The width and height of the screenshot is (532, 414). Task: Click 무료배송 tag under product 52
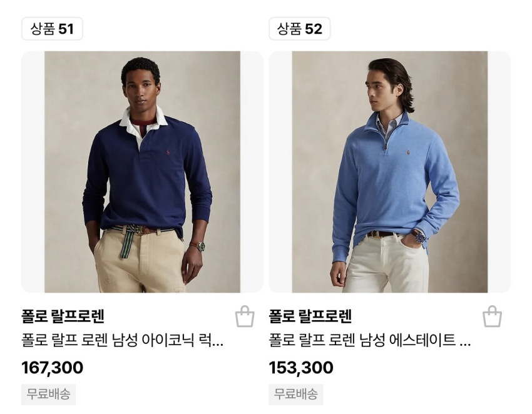point(296,394)
